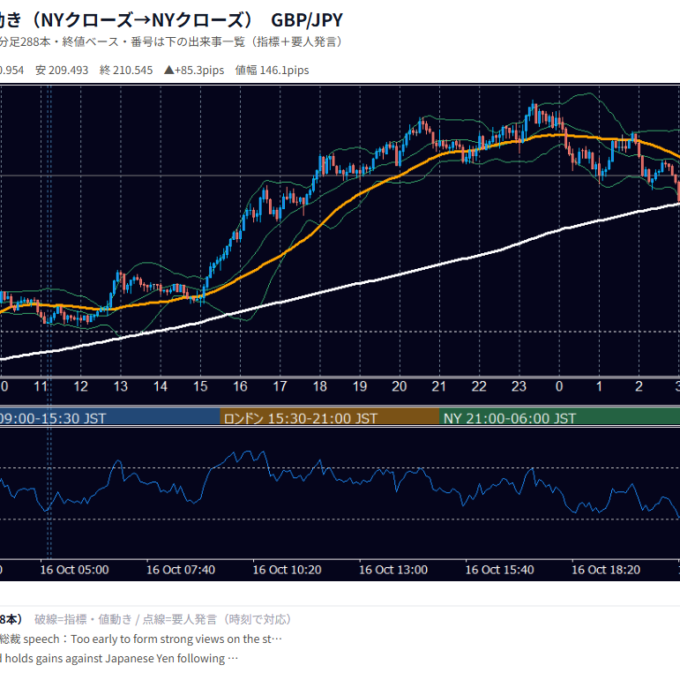
Task: Select the NY 21:00-06:00 JST session bar
Action: click(x=559, y=418)
